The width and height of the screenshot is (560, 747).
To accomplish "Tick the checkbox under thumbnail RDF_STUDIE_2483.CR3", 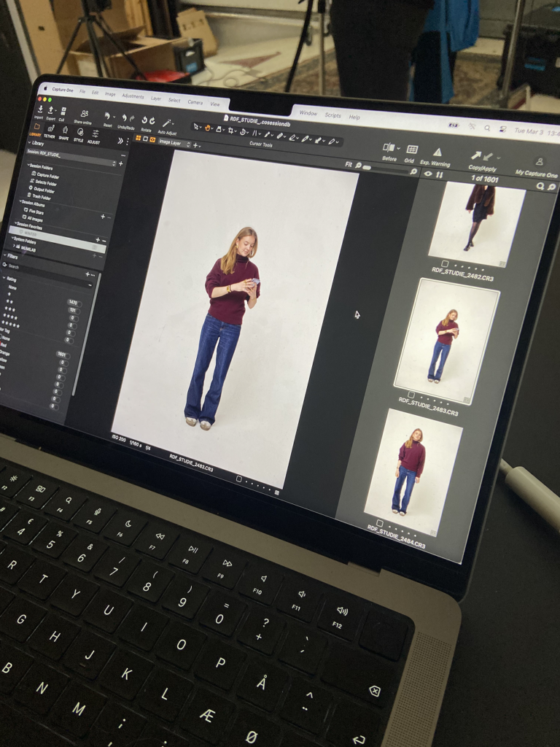I will [x=411, y=395].
